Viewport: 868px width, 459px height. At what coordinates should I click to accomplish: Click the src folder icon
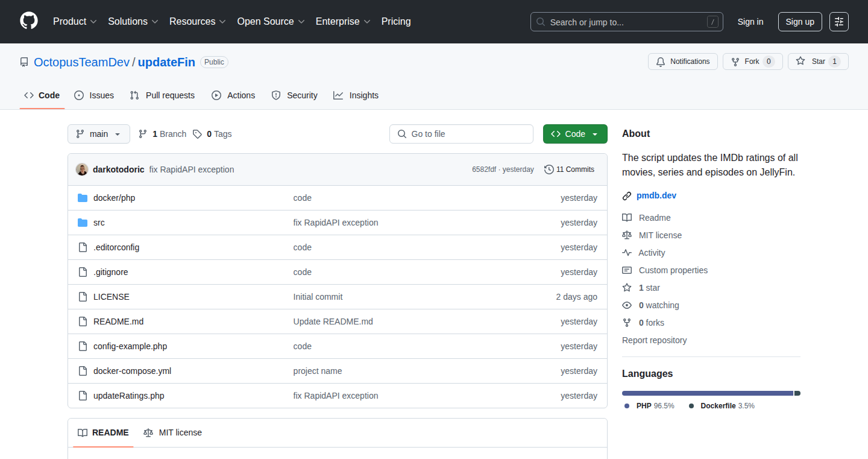pos(83,223)
